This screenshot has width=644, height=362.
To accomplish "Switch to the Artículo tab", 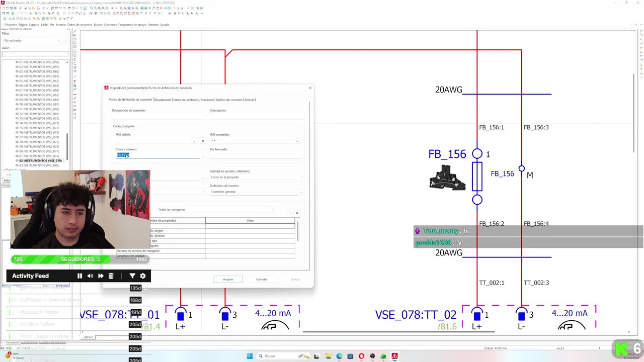I will (250, 100).
